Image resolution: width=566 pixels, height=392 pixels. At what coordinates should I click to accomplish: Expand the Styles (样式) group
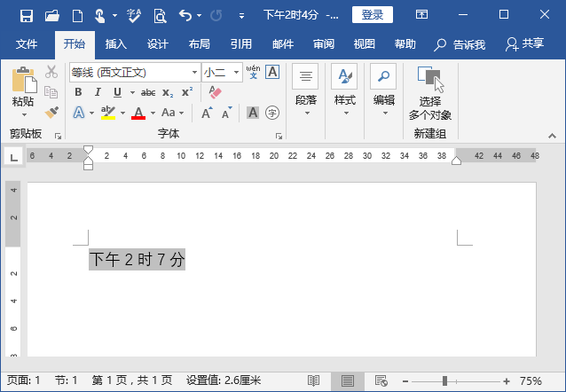coord(345,90)
